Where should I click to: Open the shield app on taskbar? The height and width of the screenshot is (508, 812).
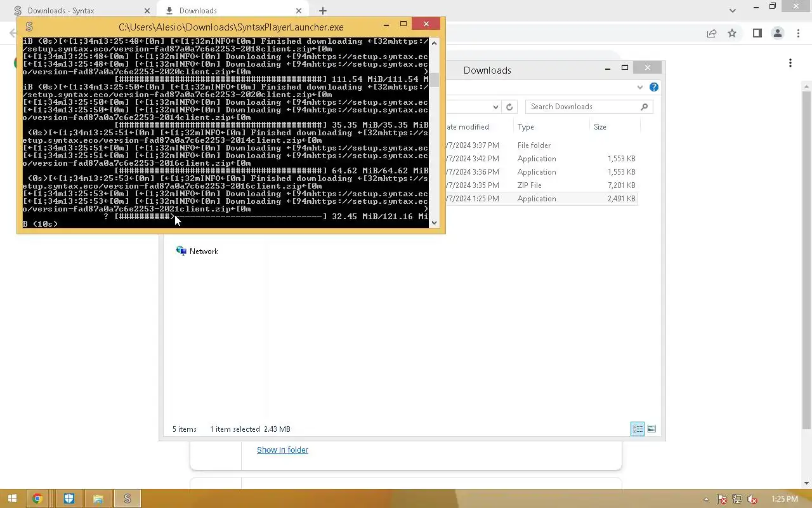point(69,498)
